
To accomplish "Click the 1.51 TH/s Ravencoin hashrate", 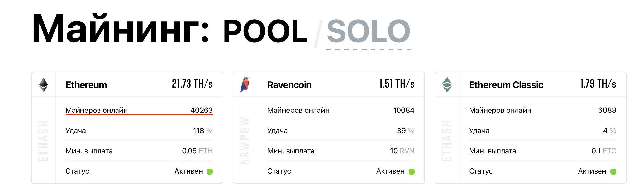I will pos(397,84).
